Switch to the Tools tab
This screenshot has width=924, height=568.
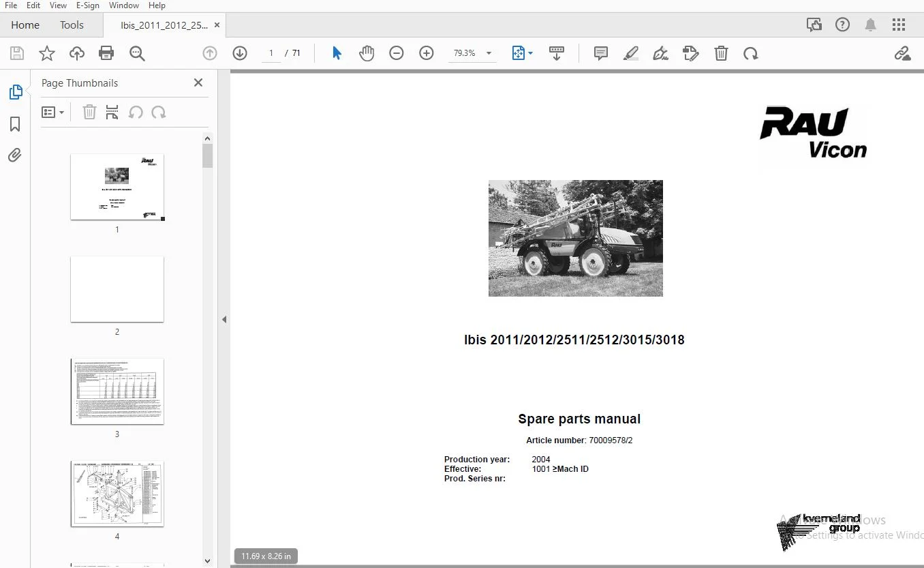click(x=72, y=25)
